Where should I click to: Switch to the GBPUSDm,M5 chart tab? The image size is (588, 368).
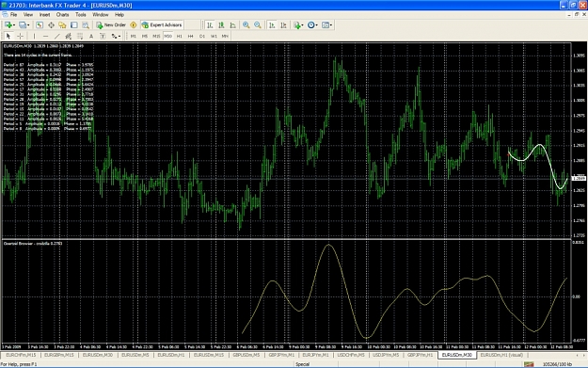(246, 355)
